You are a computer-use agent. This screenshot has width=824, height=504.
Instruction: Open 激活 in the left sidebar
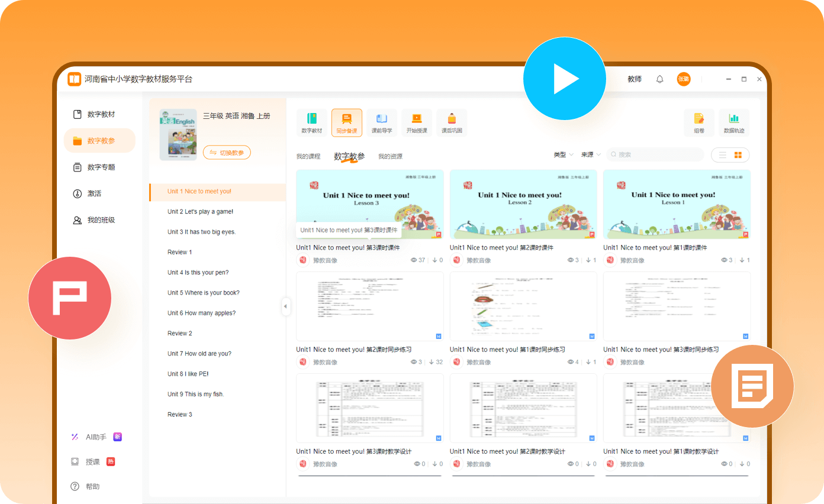99,193
